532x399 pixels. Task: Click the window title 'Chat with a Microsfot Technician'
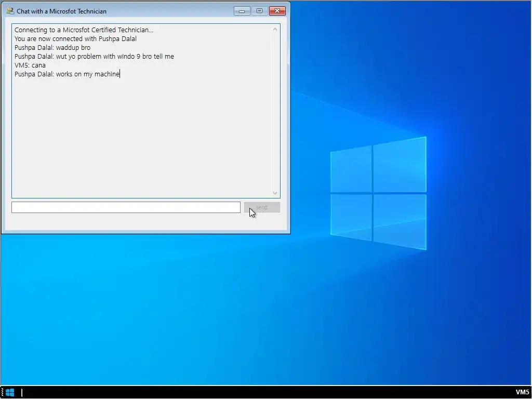[61, 11]
